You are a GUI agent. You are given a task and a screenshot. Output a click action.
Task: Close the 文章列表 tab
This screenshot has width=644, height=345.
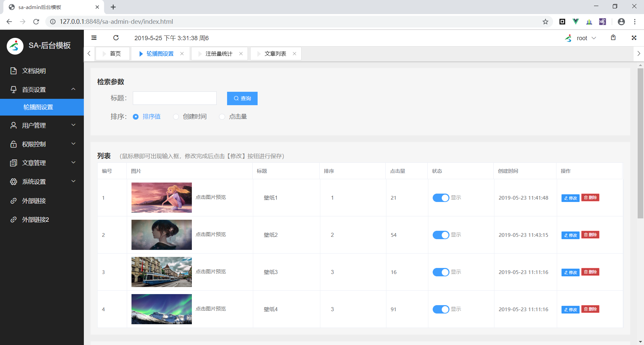point(294,54)
